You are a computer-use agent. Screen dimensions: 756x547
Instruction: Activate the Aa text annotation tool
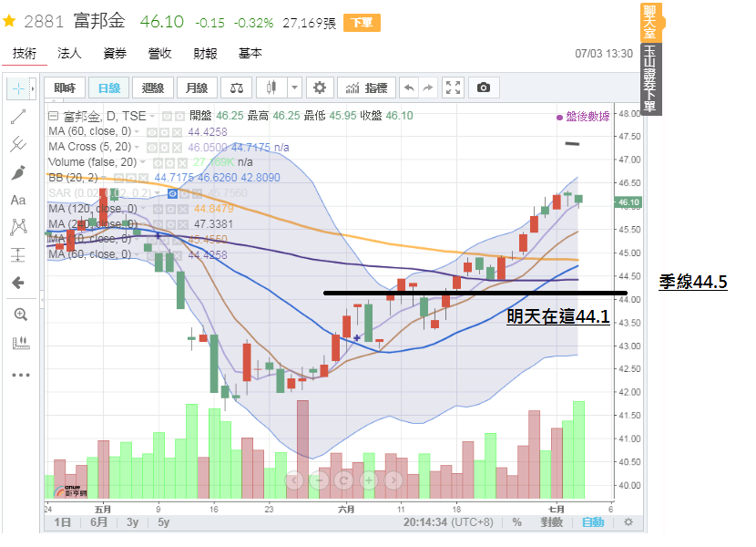18,200
